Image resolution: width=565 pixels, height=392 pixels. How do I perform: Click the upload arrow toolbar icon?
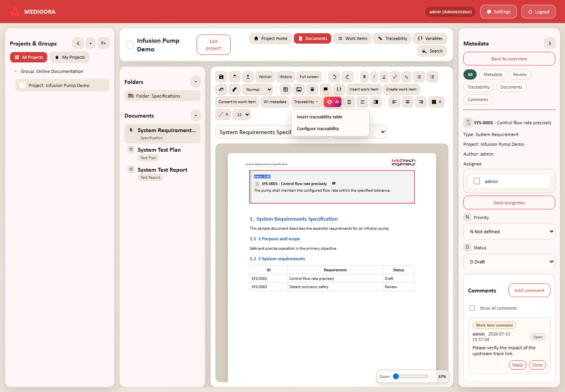[x=248, y=77]
